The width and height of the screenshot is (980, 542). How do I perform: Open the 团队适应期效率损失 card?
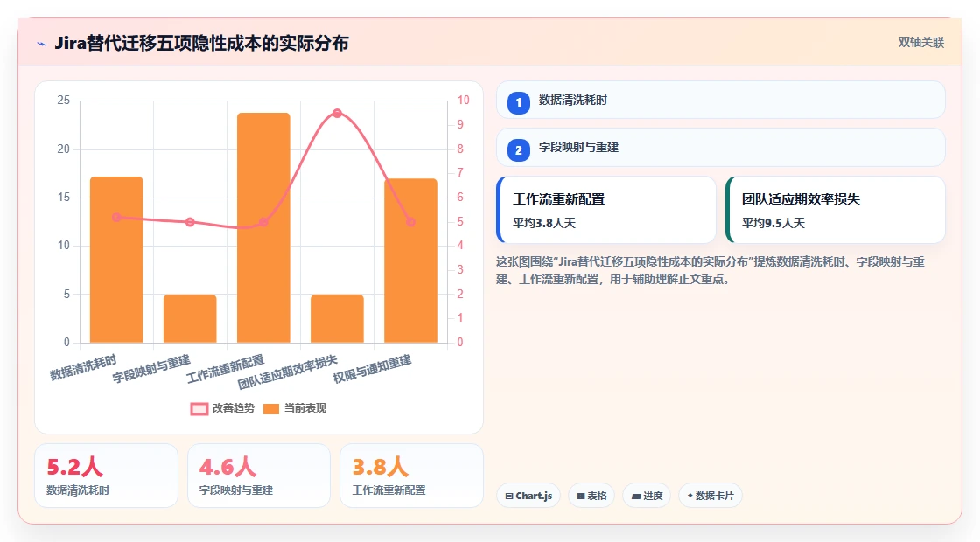[836, 210]
